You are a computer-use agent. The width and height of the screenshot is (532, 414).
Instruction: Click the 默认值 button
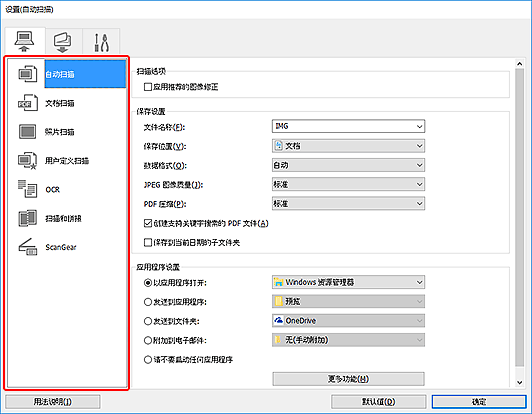379,402
